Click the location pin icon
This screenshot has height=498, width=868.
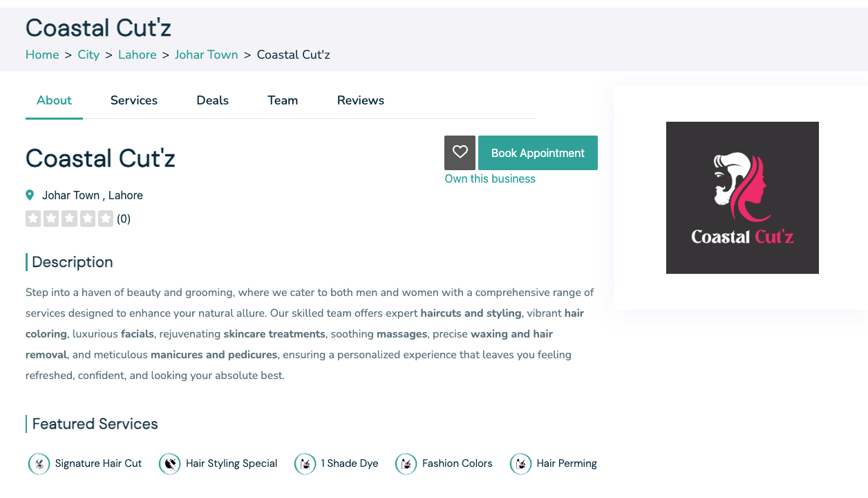click(30, 196)
